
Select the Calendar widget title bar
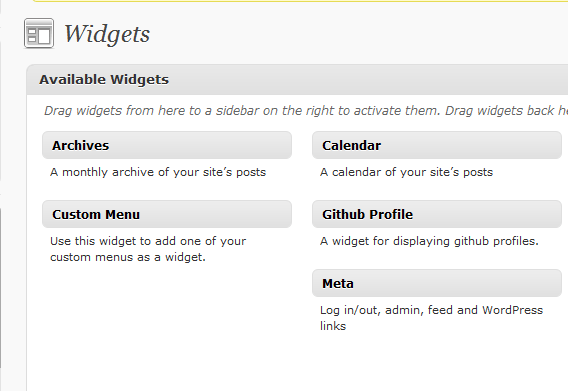pyautogui.click(x=437, y=145)
